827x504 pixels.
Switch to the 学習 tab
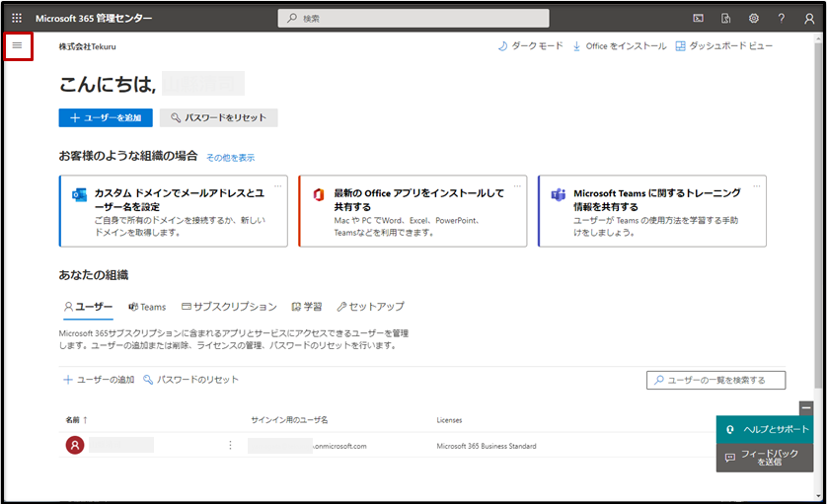coord(307,307)
